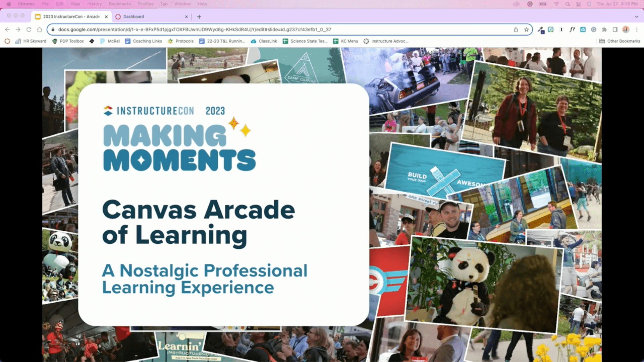Reload the current page
Image resolution: width=644 pixels, height=362 pixels.
click(28, 29)
